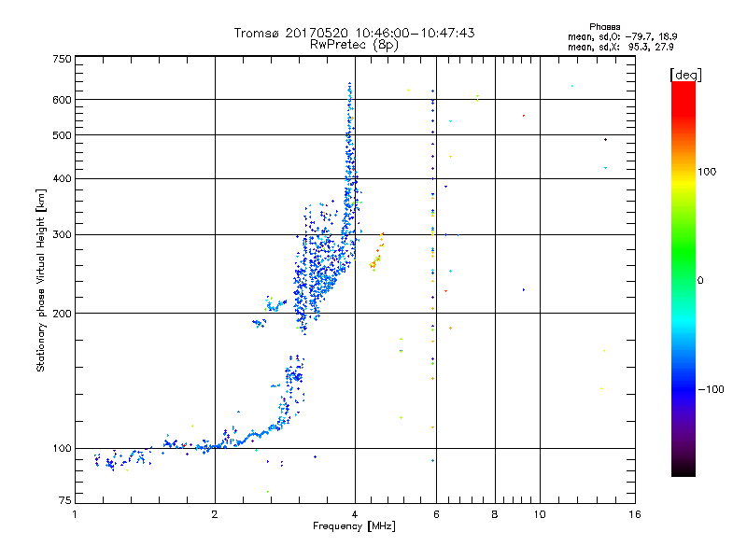The image size is (747, 560).
Task: Click the Frequency [MHz] axis label
Action: [x=354, y=526]
